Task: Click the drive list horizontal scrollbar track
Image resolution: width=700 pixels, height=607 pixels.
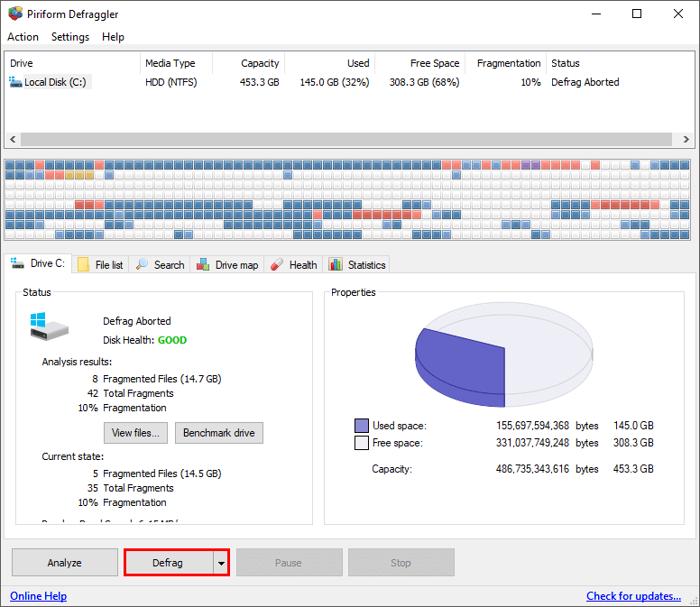Action: click(346, 139)
